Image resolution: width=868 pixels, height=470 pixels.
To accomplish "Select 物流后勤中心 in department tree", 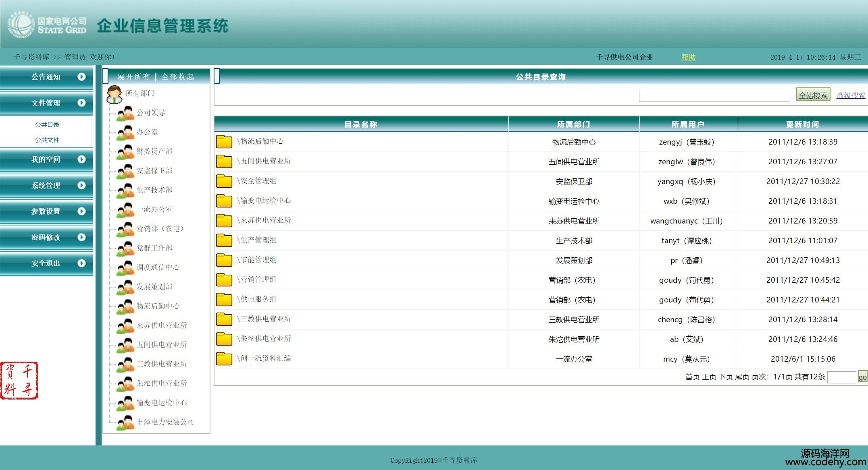I will point(158,306).
